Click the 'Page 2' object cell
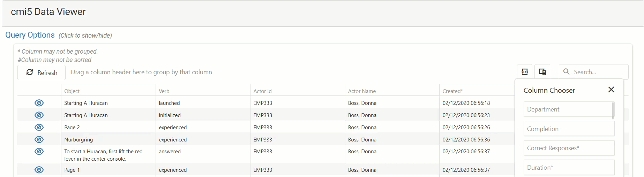The image size is (644, 177). tap(108, 127)
